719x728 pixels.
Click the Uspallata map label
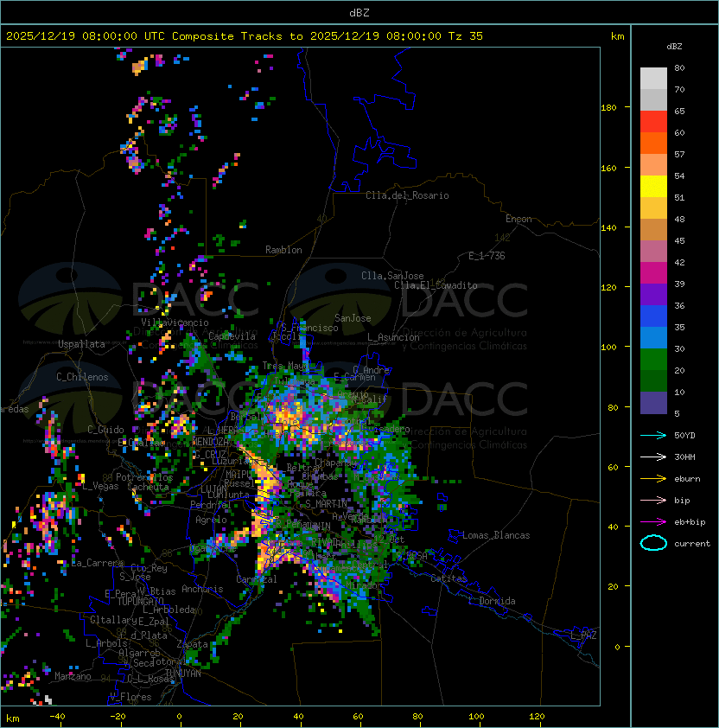point(81,344)
